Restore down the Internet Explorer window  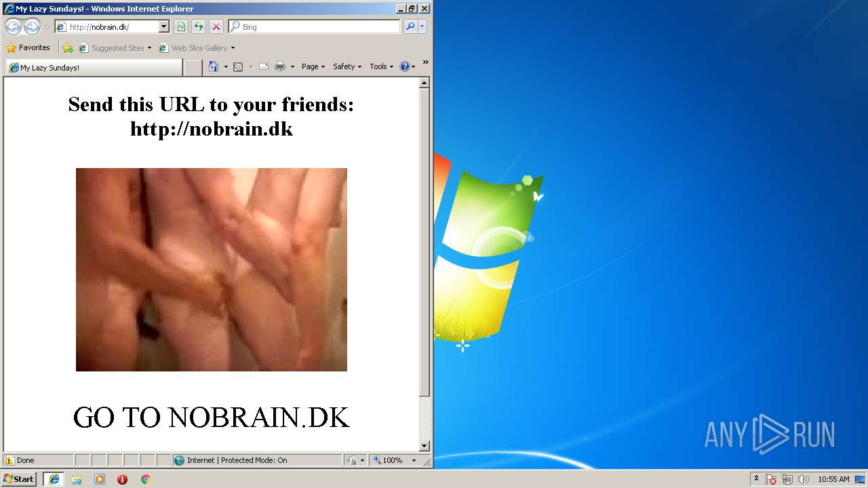click(x=412, y=9)
